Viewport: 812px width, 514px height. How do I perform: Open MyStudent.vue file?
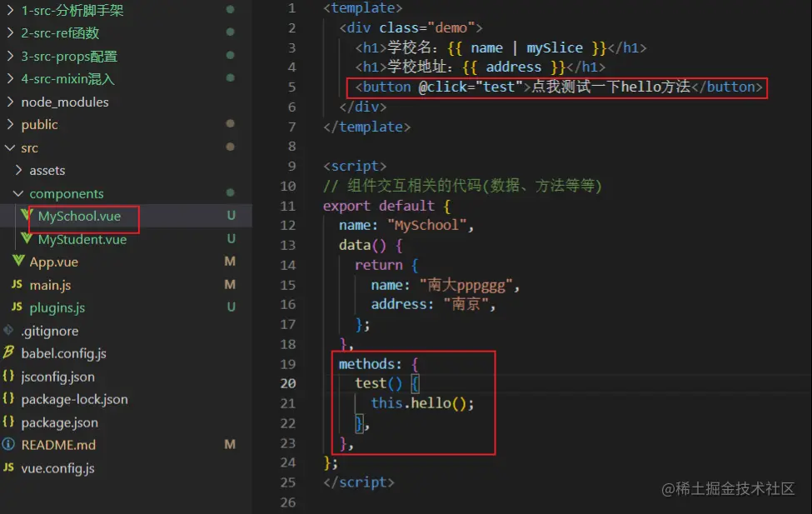coord(82,239)
